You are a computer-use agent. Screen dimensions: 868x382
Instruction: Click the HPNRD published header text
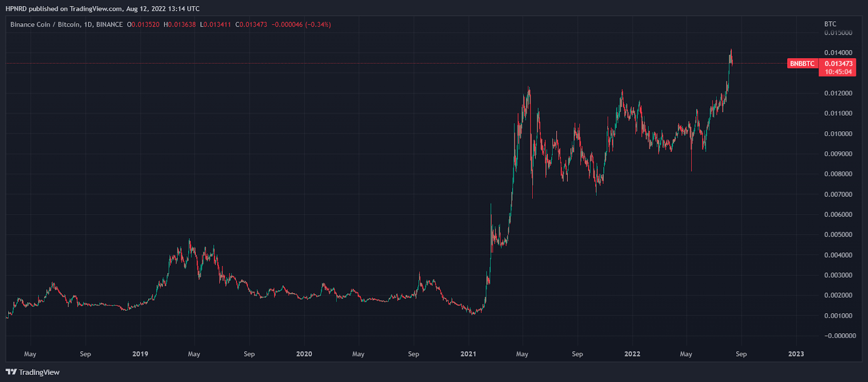click(103, 9)
